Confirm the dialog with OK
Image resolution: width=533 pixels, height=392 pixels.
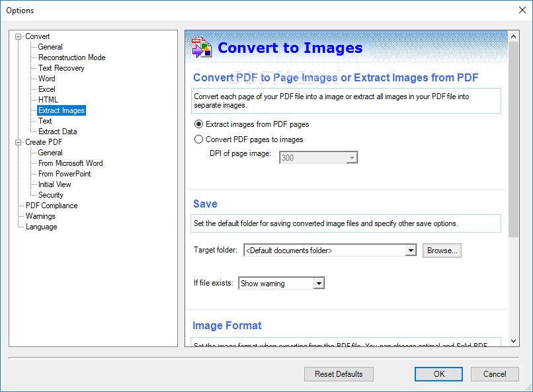pos(438,374)
